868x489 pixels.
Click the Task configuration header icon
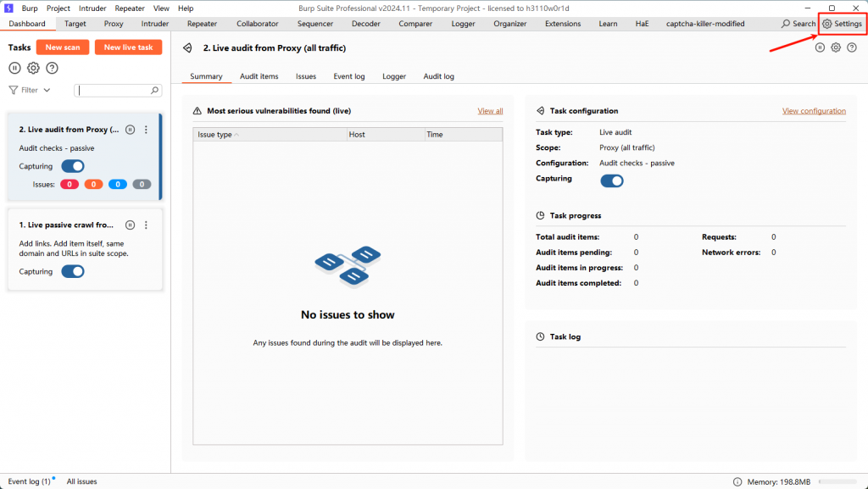point(540,111)
